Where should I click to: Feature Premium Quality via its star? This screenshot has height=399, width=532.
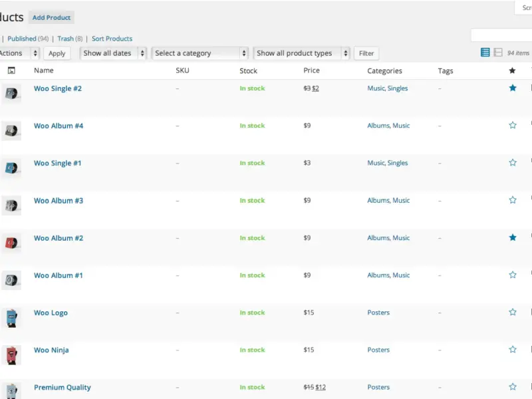[513, 387]
